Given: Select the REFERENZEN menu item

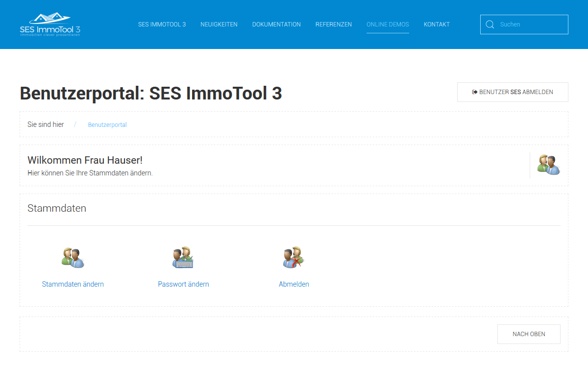Looking at the screenshot, I should pyautogui.click(x=334, y=24).
